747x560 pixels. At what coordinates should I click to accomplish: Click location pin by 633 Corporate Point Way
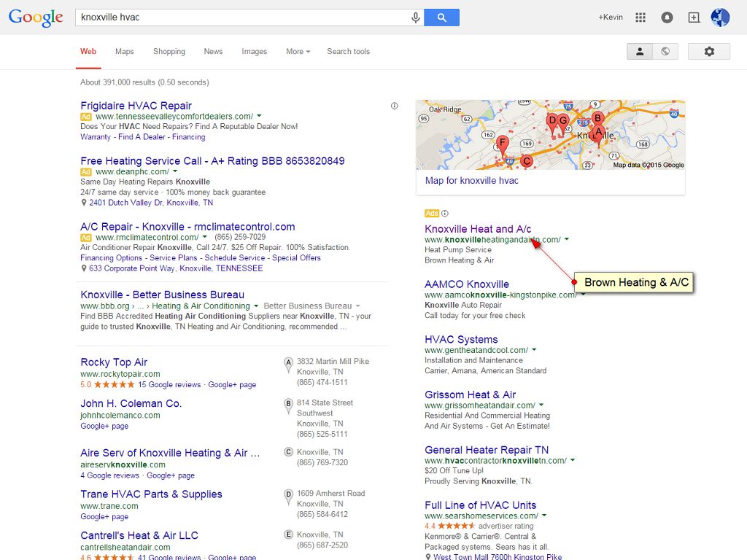click(84, 268)
